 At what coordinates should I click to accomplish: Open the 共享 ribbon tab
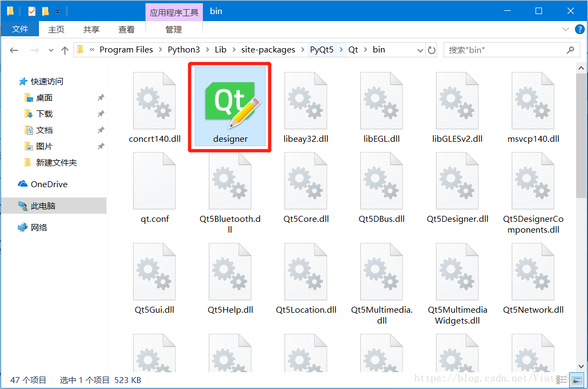click(91, 29)
